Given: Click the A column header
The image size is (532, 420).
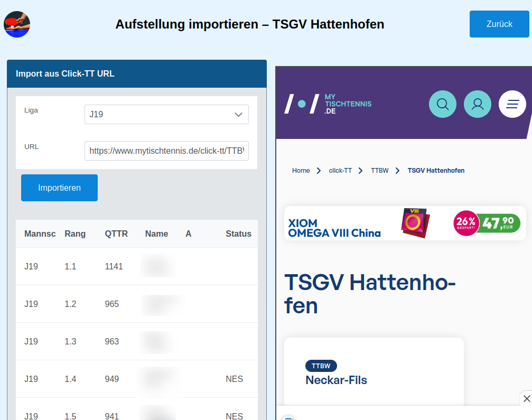Looking at the screenshot, I should click(189, 234).
